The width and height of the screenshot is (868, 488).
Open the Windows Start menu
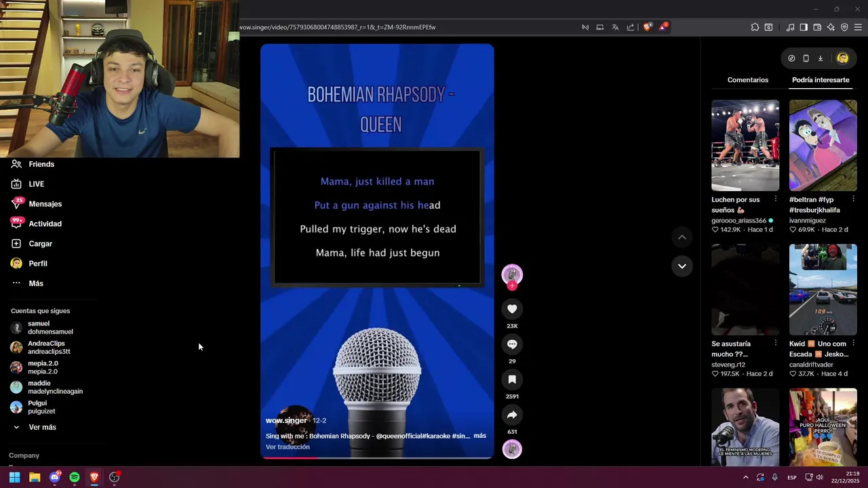point(14,477)
